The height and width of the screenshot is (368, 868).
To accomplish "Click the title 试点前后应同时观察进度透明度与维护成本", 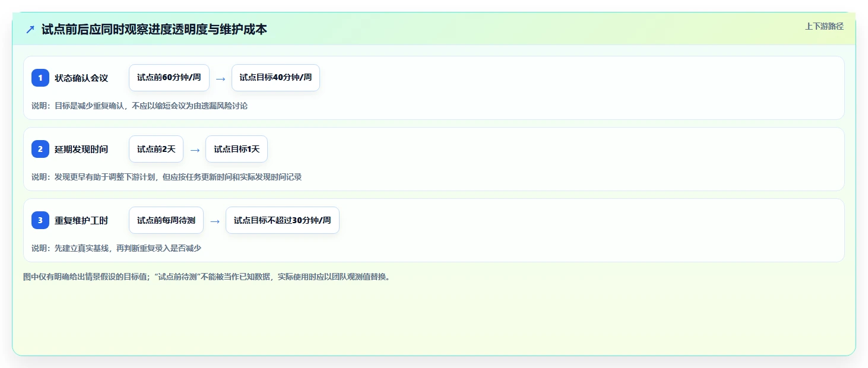I will tap(154, 29).
